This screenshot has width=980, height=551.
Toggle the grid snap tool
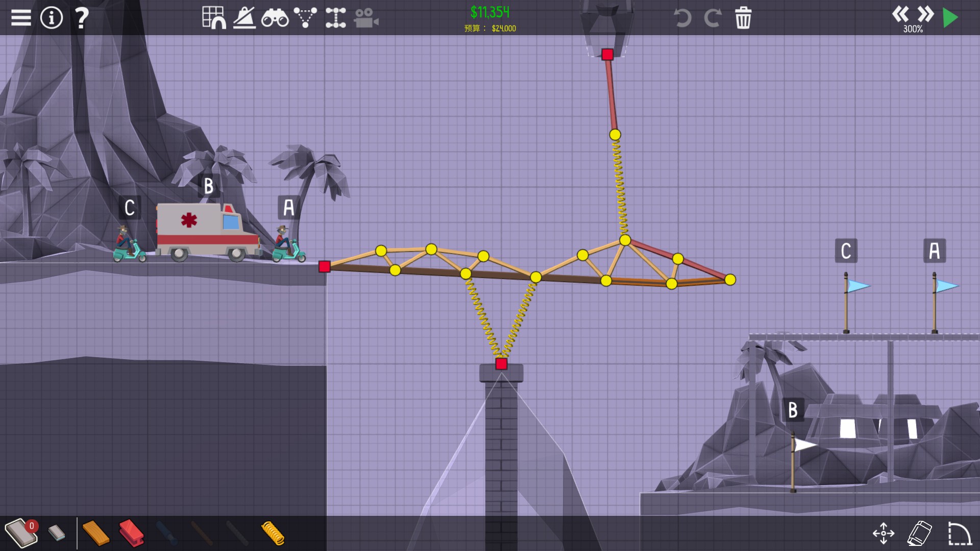point(213,18)
